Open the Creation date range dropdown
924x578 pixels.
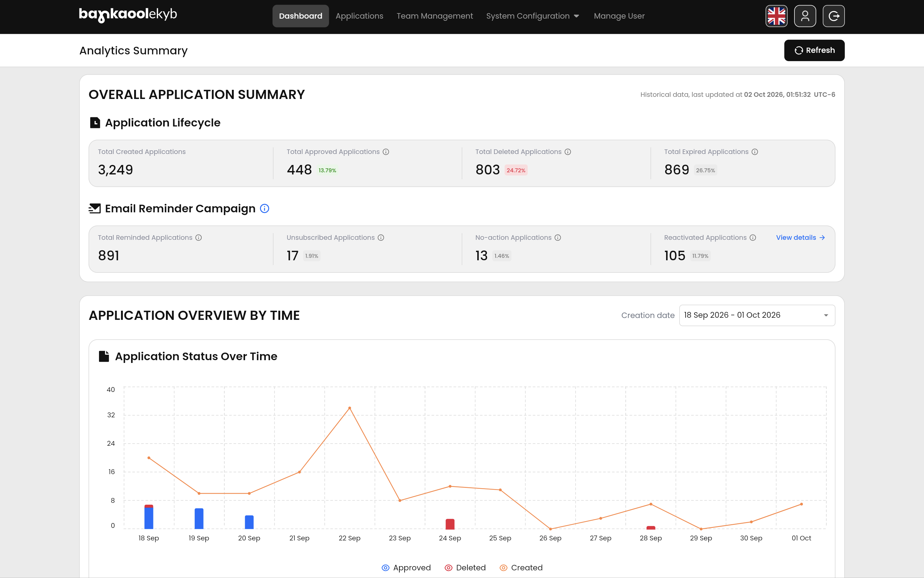757,315
